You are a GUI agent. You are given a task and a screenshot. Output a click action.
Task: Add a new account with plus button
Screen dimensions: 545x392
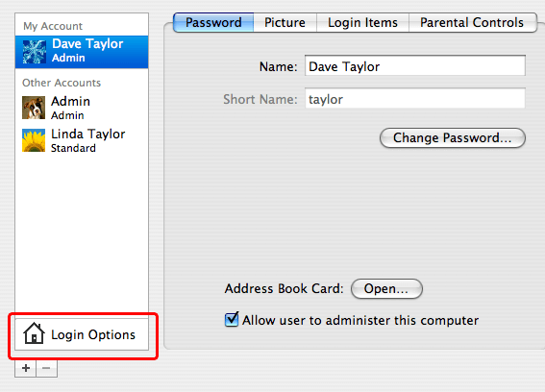(26, 368)
